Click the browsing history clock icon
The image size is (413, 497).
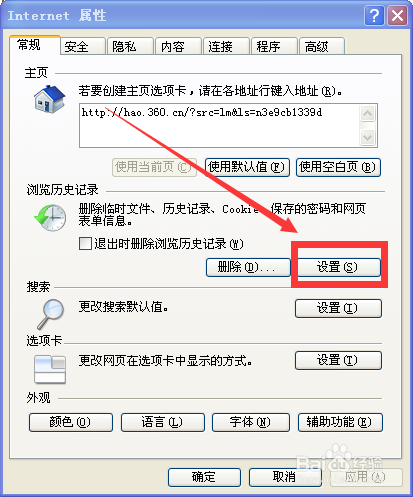[x=50, y=218]
